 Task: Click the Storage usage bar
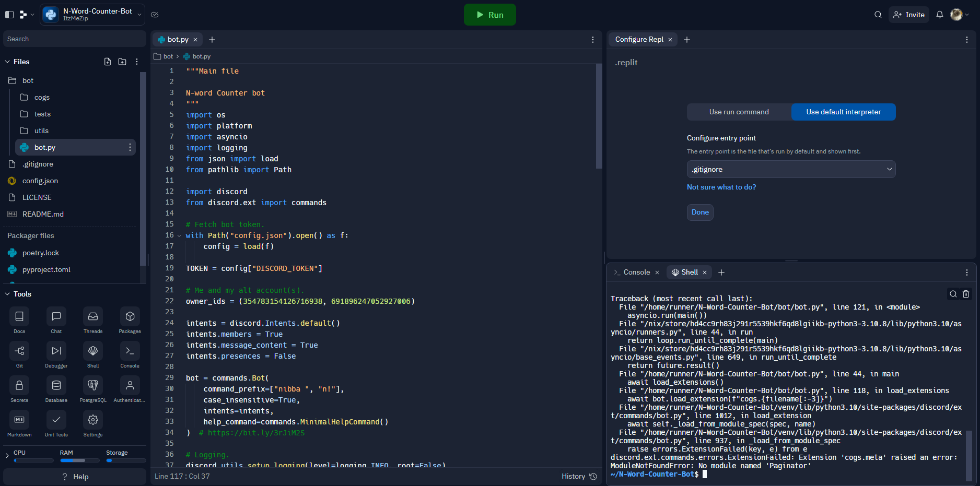coord(126,460)
